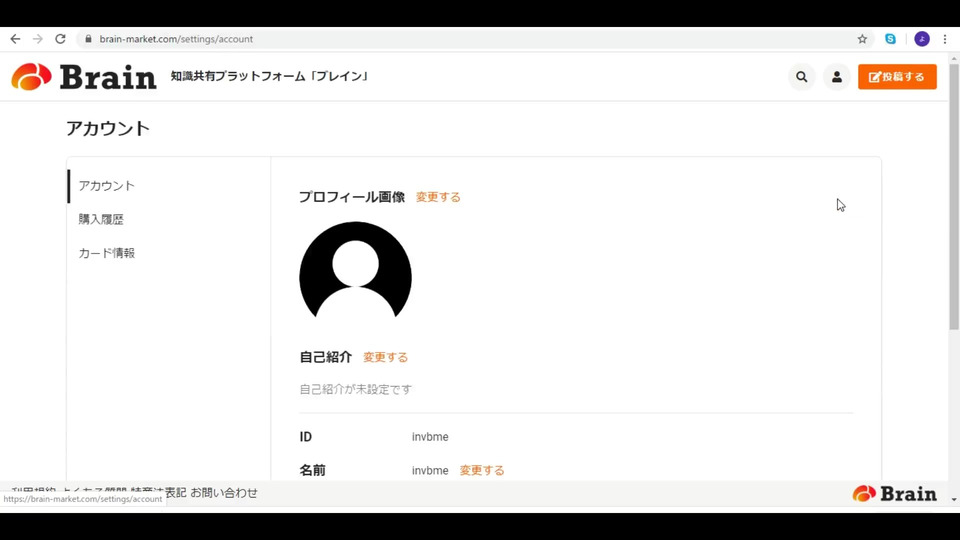Click 自己紹介が未設定です placeholder text
Viewport: 960px width, 540px height.
point(356,389)
